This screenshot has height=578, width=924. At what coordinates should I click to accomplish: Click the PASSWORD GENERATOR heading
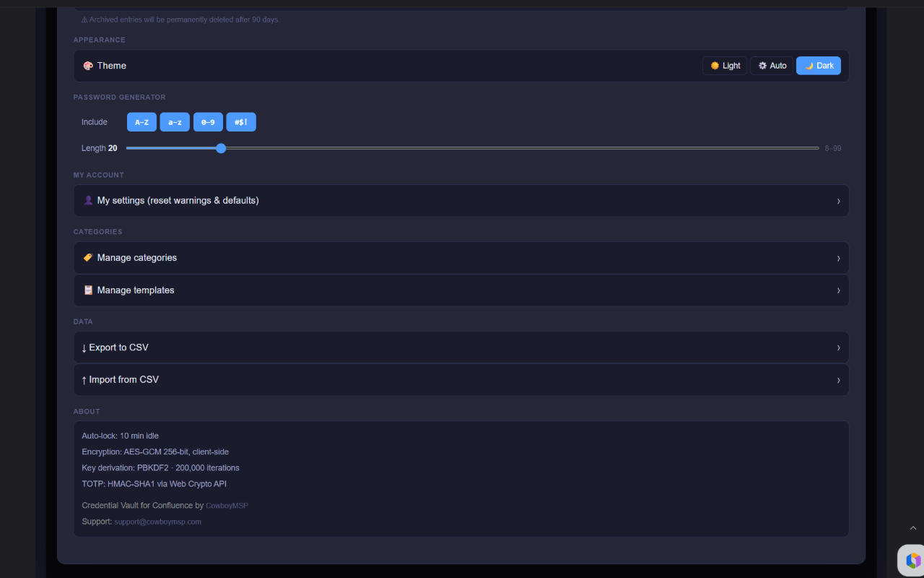[x=119, y=97]
